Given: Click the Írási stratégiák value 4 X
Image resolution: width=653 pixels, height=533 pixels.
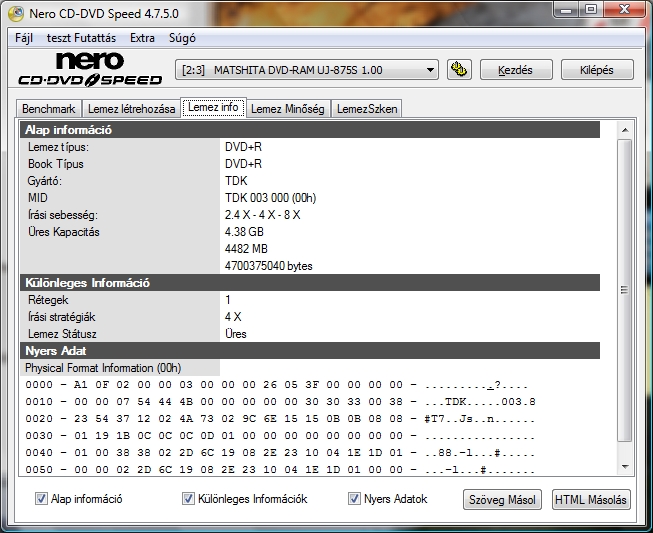Looking at the screenshot, I should tap(233, 317).
